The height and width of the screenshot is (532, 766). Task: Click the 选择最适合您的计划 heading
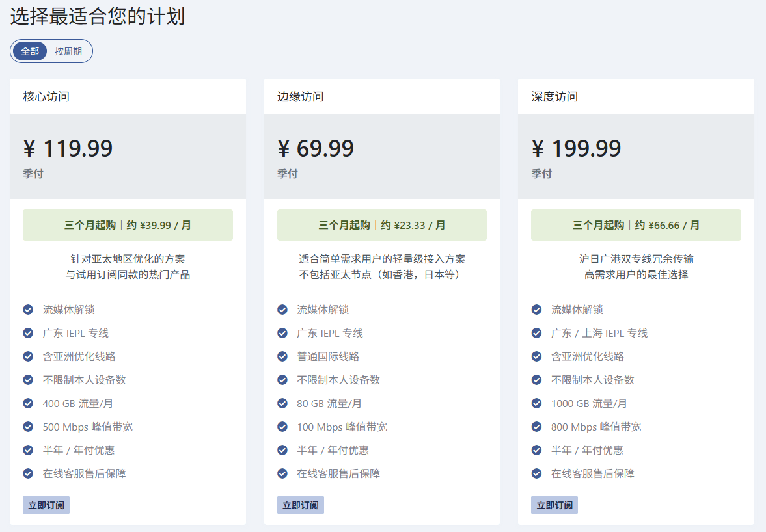(x=98, y=17)
